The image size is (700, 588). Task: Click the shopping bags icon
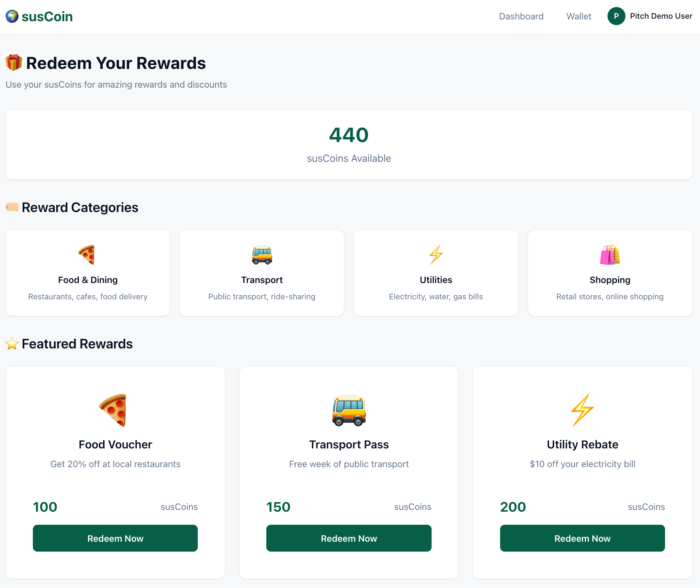tap(610, 254)
